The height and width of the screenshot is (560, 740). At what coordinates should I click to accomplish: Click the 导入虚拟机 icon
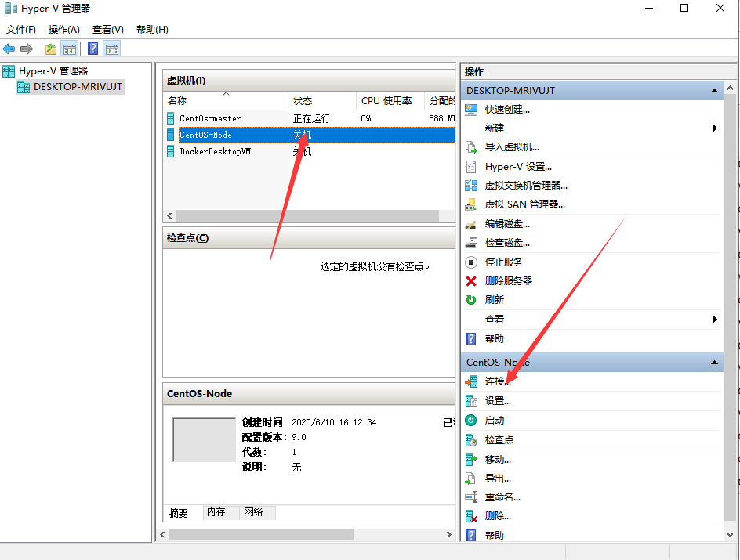point(471,147)
